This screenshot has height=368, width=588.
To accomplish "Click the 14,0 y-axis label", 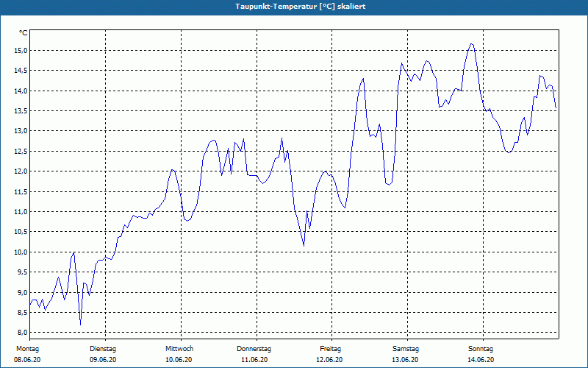I will [x=21, y=91].
